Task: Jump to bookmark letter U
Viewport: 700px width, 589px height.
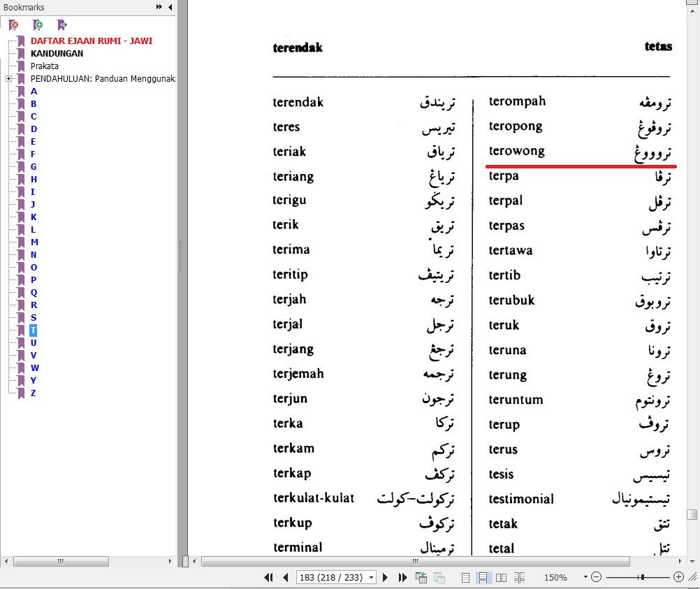Action: [34, 343]
